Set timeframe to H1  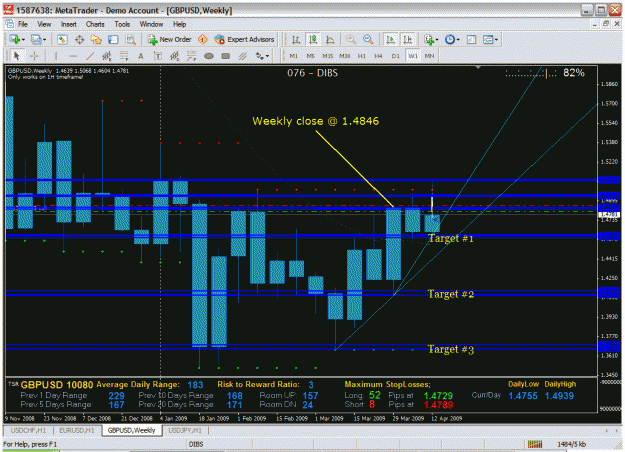click(362, 56)
